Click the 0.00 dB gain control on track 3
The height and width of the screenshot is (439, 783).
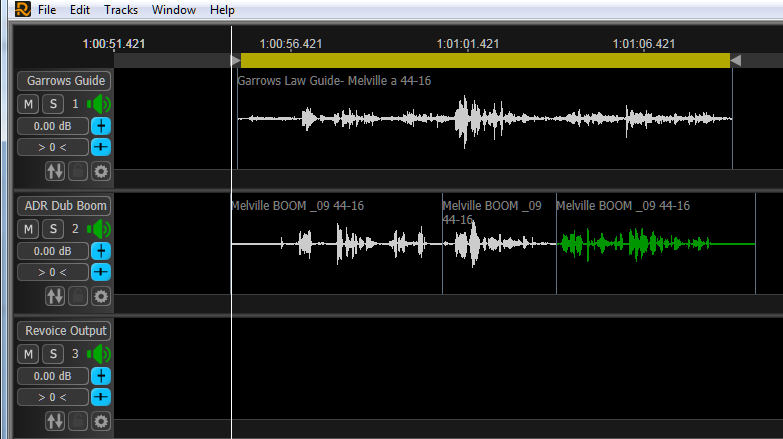pyautogui.click(x=53, y=376)
